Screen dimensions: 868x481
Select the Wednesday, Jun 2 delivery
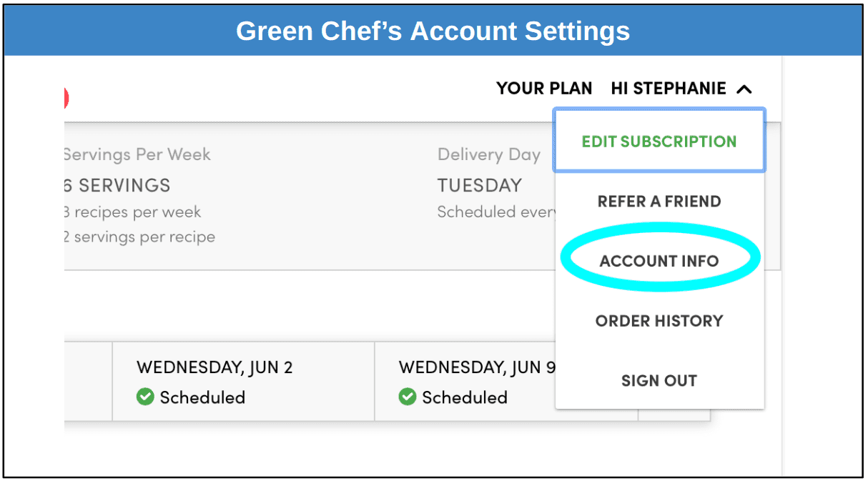[243, 381]
